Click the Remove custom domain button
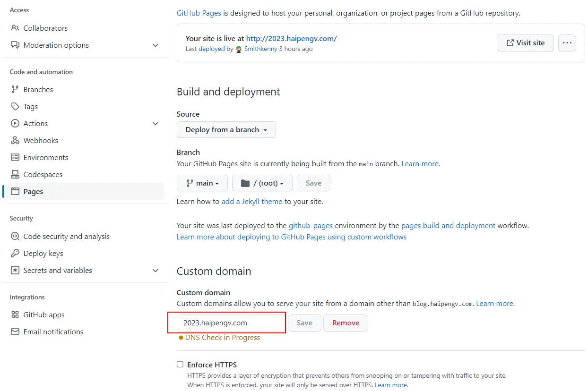This screenshot has width=588, height=391. (x=346, y=323)
